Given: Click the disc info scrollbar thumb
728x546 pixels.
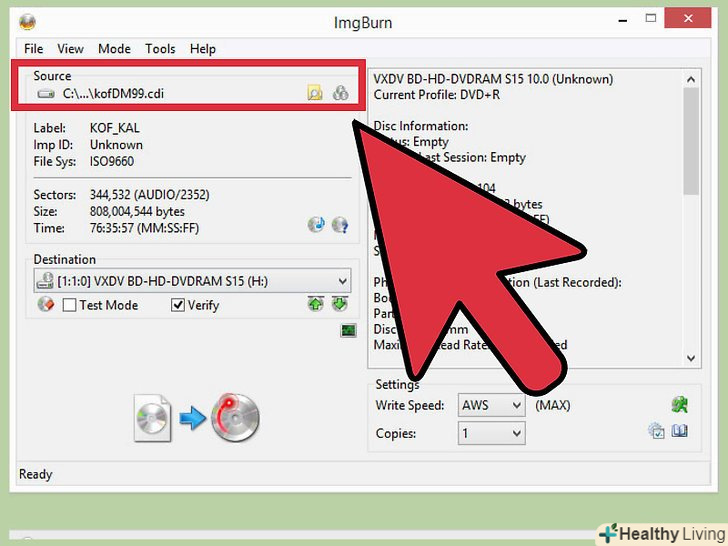Looking at the screenshot, I should tap(691, 141).
